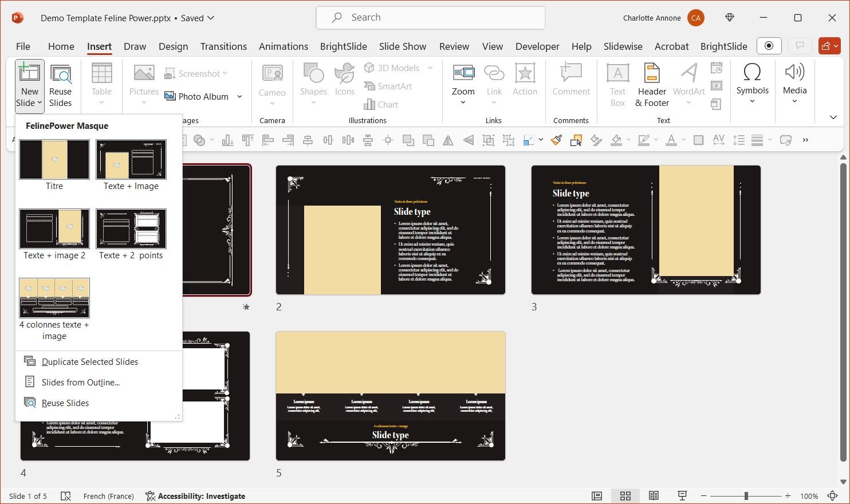Switch to Reading View
Screen dimensions: 850x504
point(654,496)
